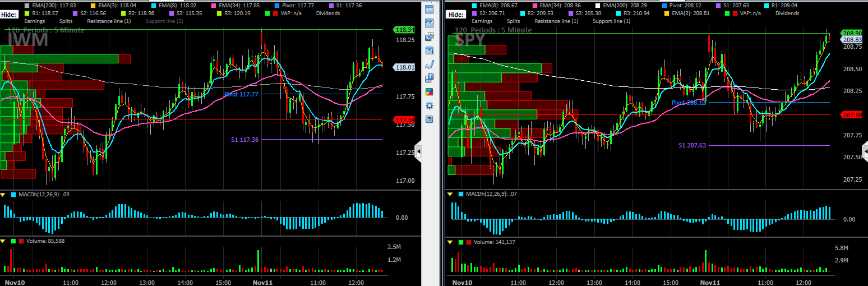Screen dimensions: 868x286
Task: Toggle Earnings on IWM chart
Action: click(x=35, y=21)
